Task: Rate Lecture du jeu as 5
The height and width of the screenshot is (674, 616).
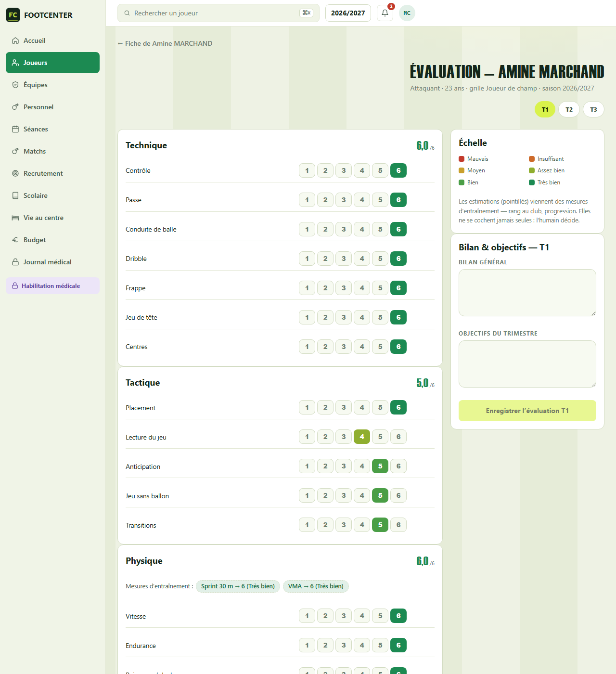Action: point(380,437)
